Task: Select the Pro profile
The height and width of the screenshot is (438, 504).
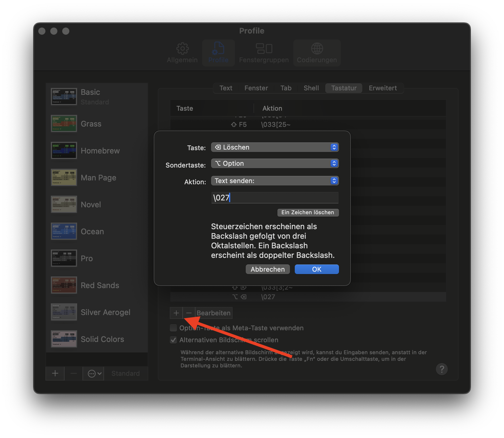Action: point(97,258)
